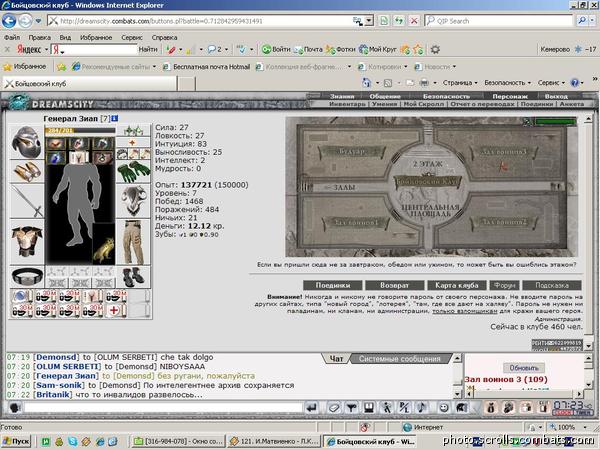Open the Вид menu
This screenshot has width=600, height=450.
[x=65, y=38]
